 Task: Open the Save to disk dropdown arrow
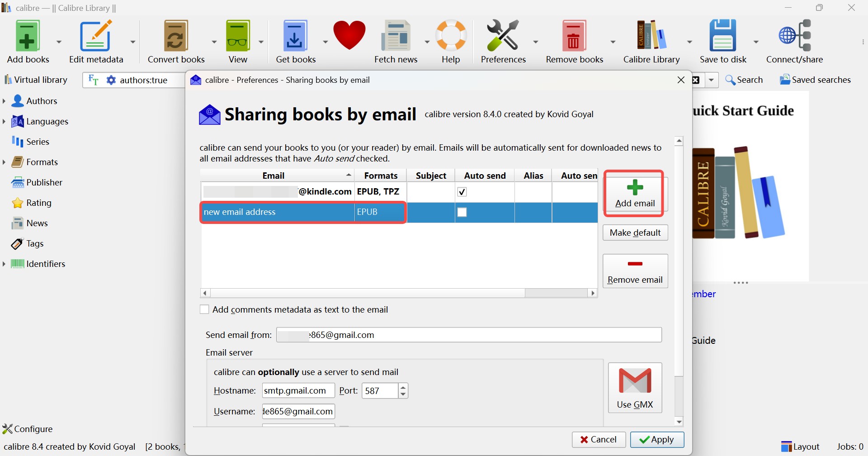[756, 42]
